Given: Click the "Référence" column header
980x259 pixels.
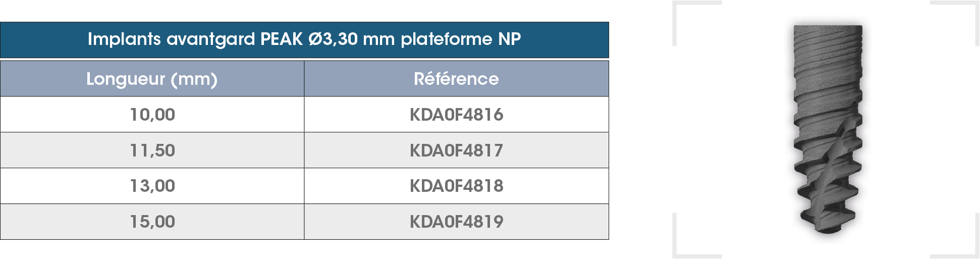Looking at the screenshot, I should click(456, 79).
